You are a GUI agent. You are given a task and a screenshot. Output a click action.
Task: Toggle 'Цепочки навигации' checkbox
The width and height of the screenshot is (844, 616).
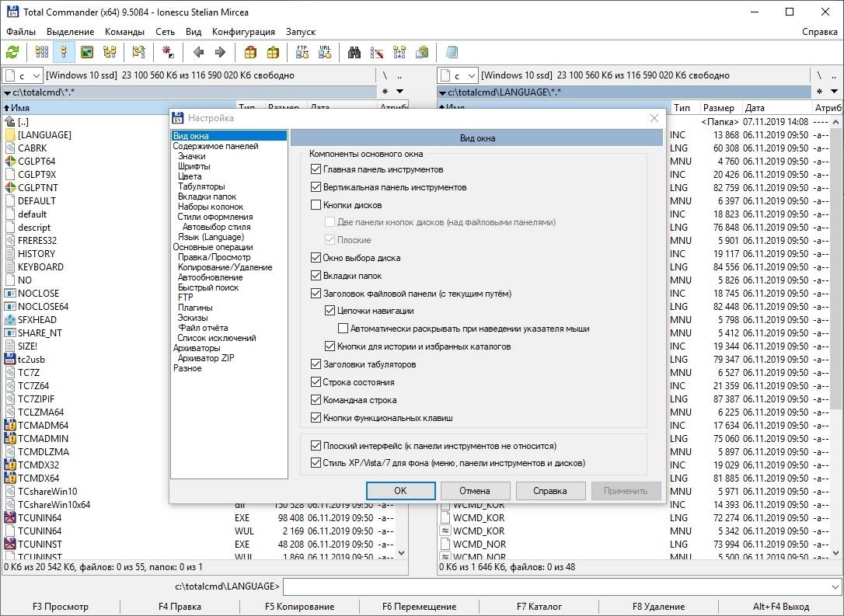[x=330, y=311]
